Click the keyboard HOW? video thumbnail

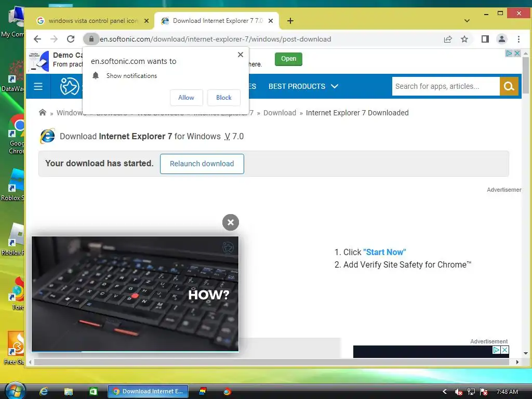click(135, 294)
